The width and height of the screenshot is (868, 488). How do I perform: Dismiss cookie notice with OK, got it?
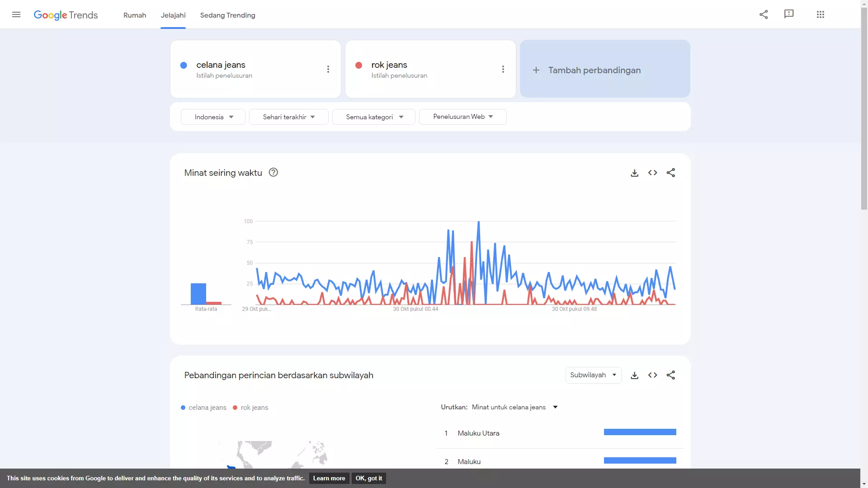coord(368,478)
